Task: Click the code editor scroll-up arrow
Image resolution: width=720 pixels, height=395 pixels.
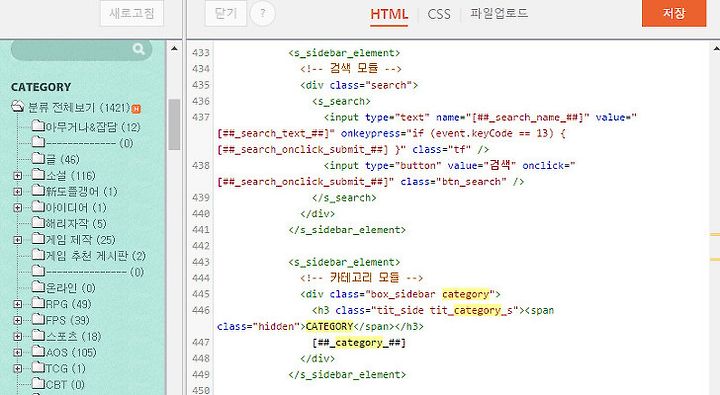Action: coord(716,48)
